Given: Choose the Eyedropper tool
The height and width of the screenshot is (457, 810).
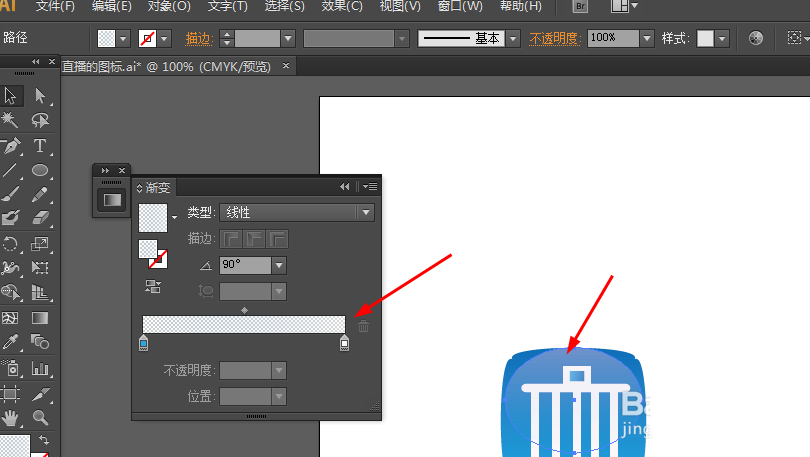Looking at the screenshot, I should 10,341.
